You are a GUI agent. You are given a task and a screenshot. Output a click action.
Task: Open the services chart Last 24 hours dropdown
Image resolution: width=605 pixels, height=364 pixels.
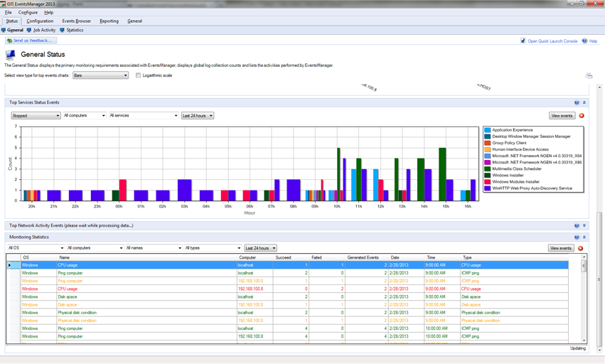[198, 116]
